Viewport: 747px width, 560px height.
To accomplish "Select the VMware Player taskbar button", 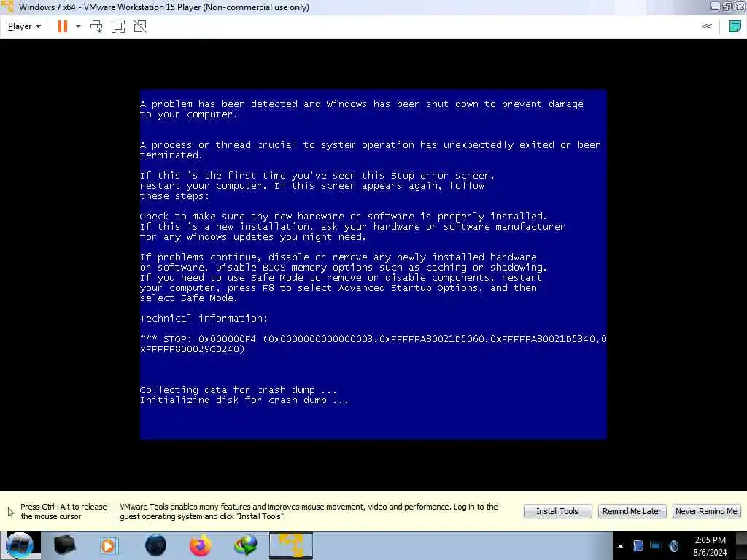I will (291, 545).
